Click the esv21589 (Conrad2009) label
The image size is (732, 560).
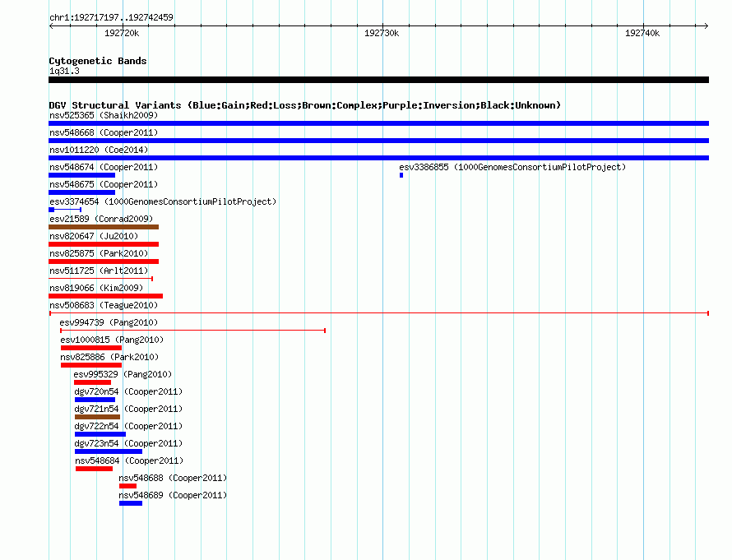(x=101, y=219)
